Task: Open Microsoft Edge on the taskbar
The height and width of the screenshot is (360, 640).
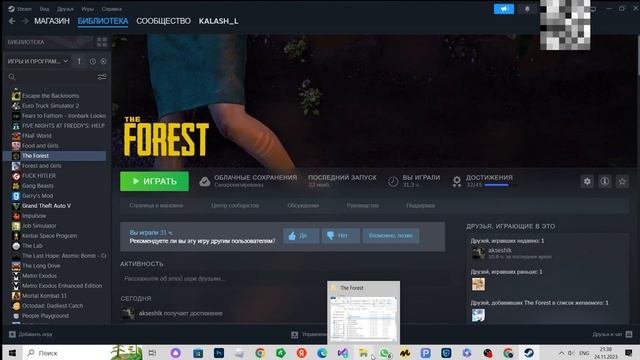Action: point(322,353)
